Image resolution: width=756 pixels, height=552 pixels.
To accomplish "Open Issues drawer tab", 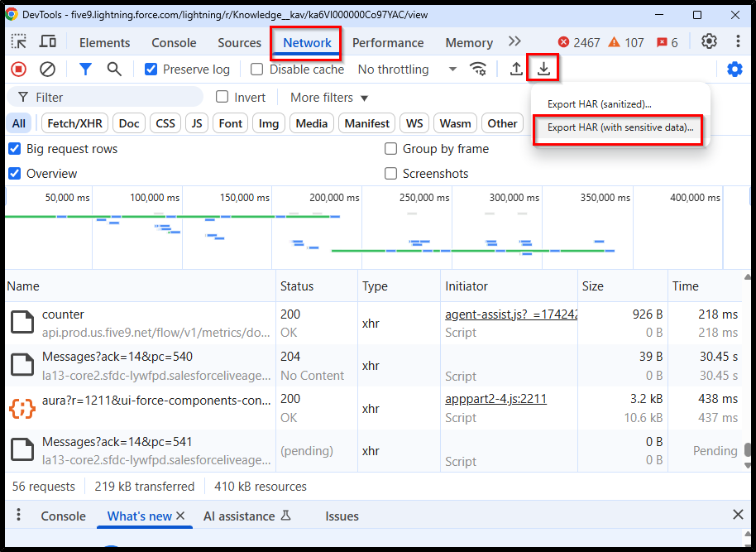I will (x=342, y=516).
